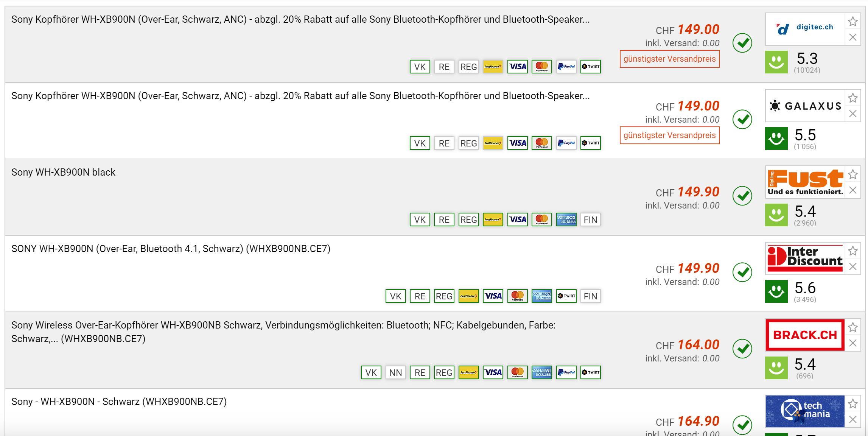The height and width of the screenshot is (436, 868).
Task: Click American Express icon in Fust row
Action: (566, 220)
